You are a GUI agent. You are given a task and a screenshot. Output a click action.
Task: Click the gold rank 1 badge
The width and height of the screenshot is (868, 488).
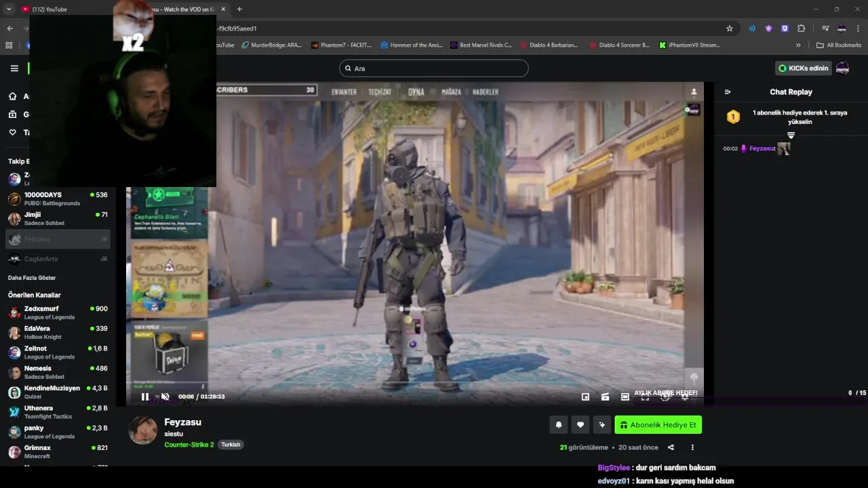pos(733,117)
